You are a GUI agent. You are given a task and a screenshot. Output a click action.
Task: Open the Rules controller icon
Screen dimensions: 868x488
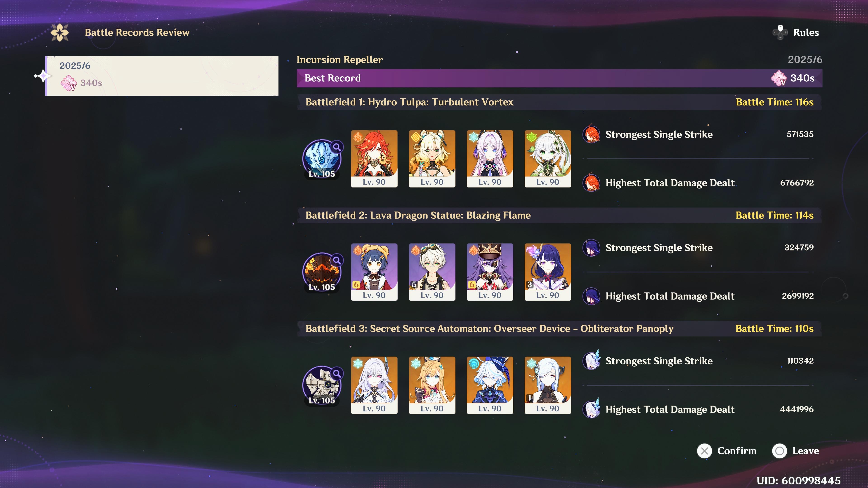(x=780, y=32)
